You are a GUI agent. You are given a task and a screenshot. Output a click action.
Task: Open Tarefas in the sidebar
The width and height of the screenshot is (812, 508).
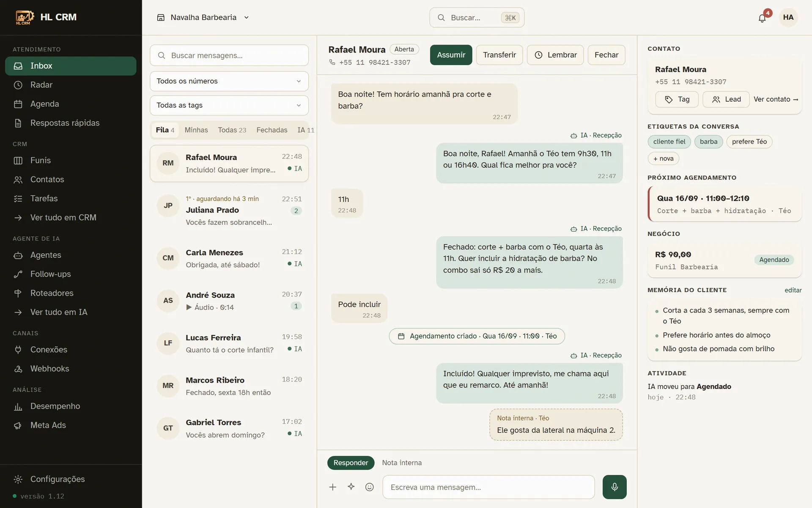tap(71, 199)
